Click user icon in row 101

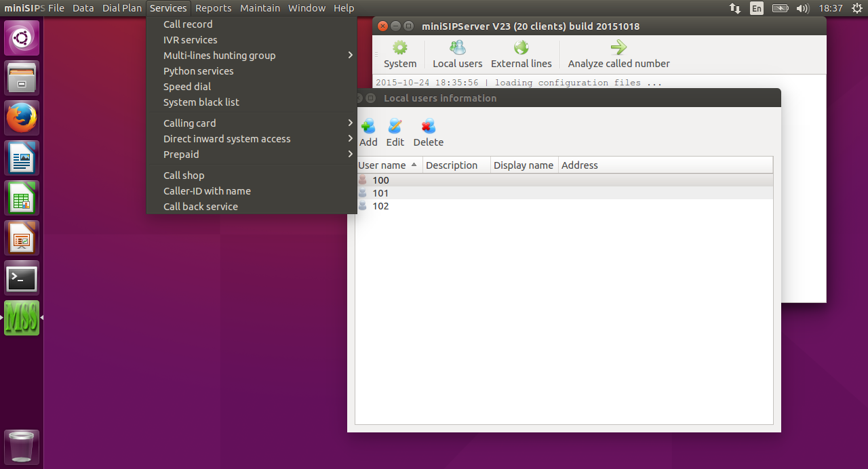click(x=362, y=193)
